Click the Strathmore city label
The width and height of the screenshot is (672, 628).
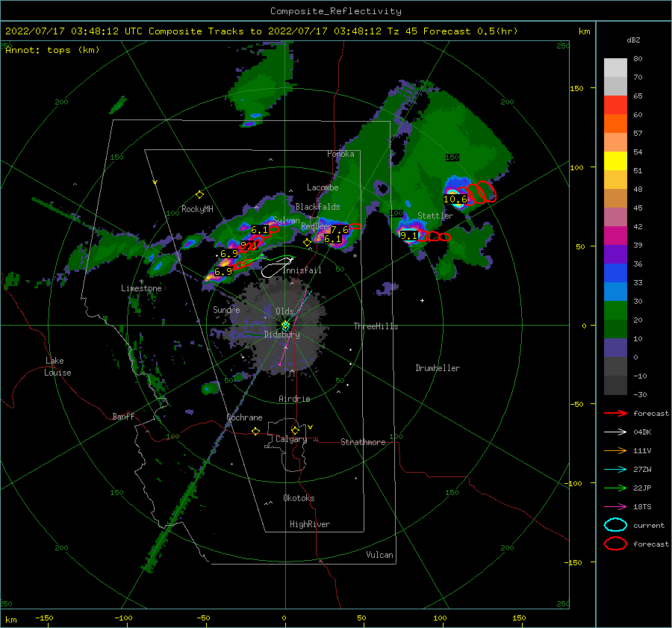(363, 442)
